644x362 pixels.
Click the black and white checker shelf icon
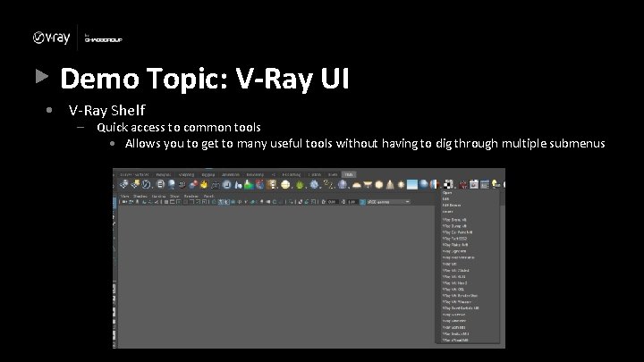coord(448,185)
